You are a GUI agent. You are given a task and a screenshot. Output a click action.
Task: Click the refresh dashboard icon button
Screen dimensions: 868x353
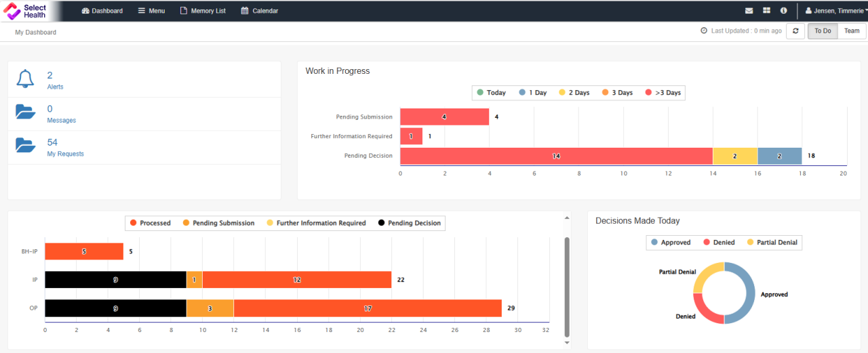tap(795, 31)
